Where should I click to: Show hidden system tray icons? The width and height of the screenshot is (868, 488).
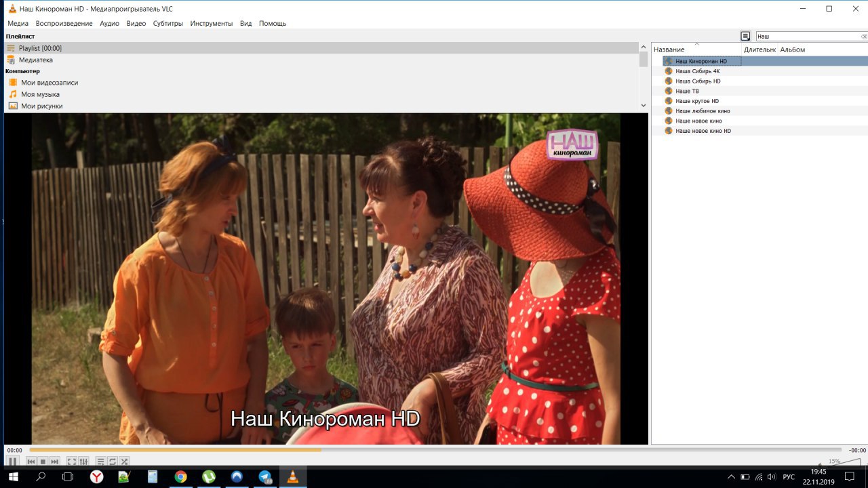tap(732, 476)
